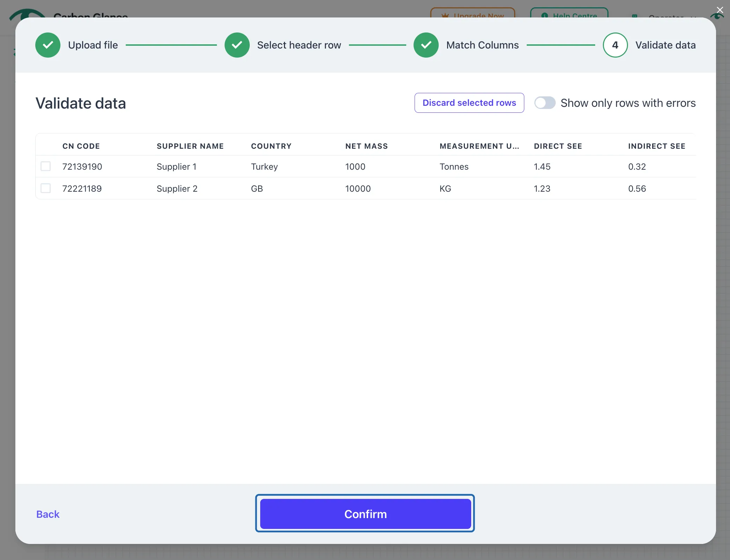Click the 72139190 CN code cell
This screenshot has height=560, width=730.
82,167
